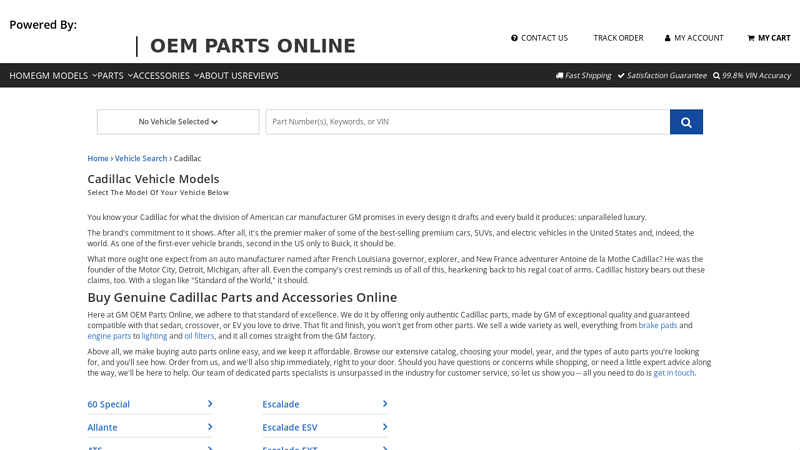Click the Fast Shipping truck icon
The width and height of the screenshot is (800, 450).
(559, 76)
